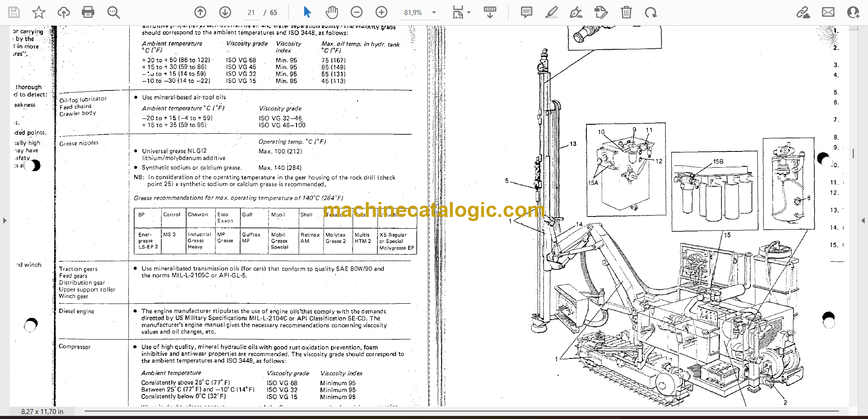Click the 'Viscosity index' heading in compressor table
868x419 pixels.
point(341,373)
